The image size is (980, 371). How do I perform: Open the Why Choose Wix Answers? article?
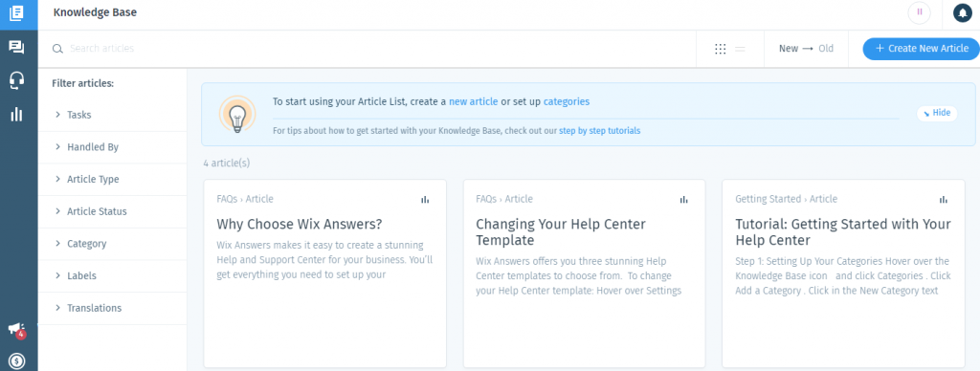pyautogui.click(x=300, y=224)
